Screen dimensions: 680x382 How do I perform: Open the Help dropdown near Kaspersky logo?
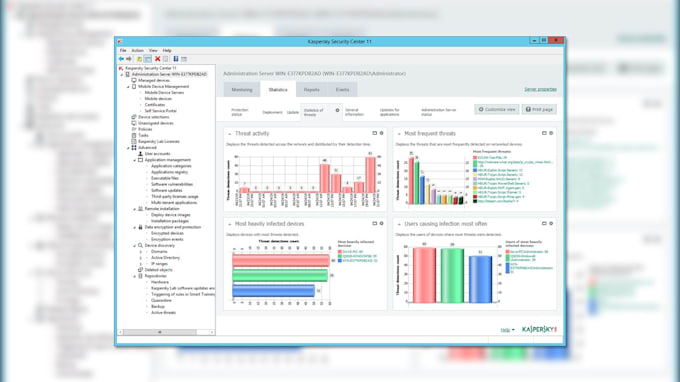click(507, 330)
